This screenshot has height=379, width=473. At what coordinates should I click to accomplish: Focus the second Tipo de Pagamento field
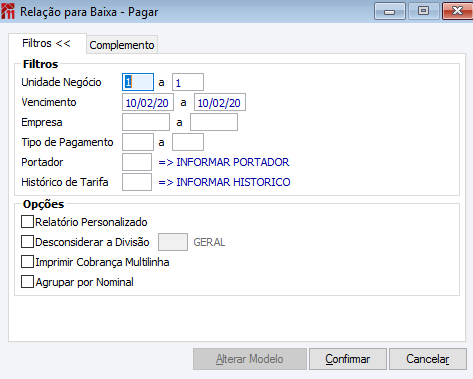[188, 142]
